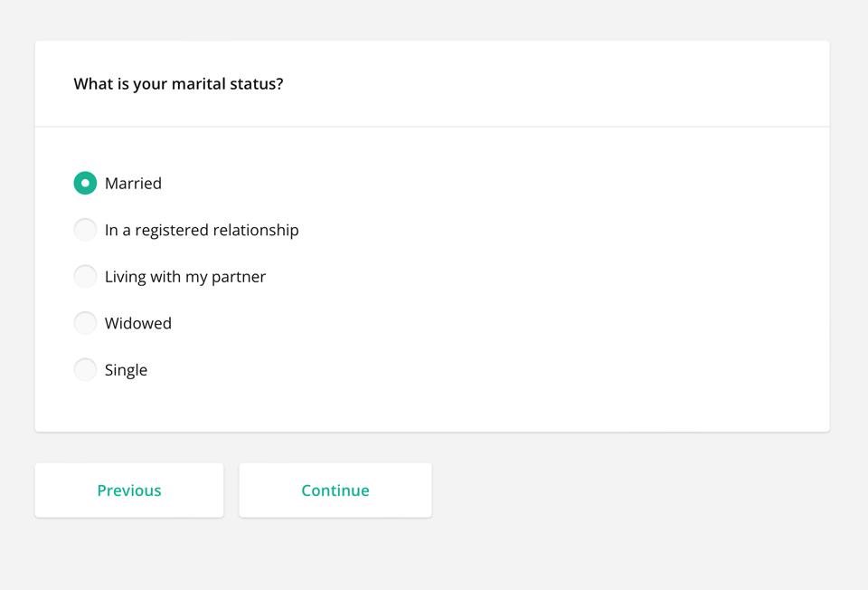This screenshot has height=590, width=868.
Task: Select the Married radio button
Action: 85,183
